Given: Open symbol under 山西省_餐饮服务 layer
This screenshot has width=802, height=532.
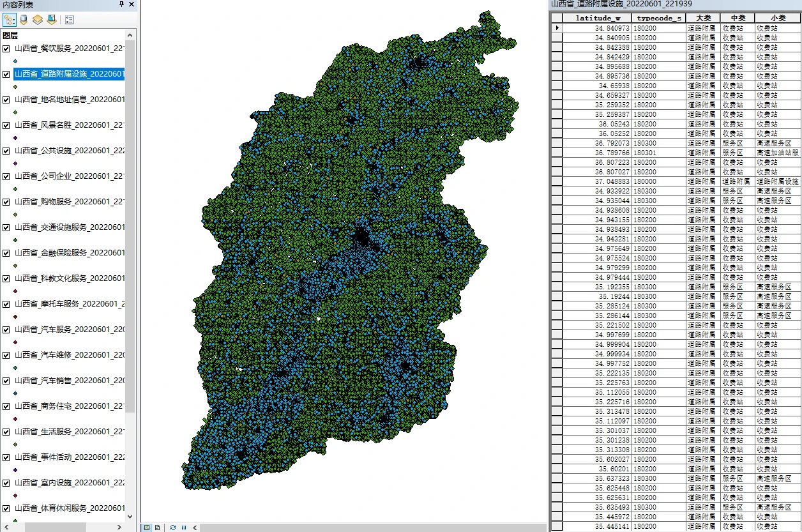Looking at the screenshot, I should tap(15, 61).
